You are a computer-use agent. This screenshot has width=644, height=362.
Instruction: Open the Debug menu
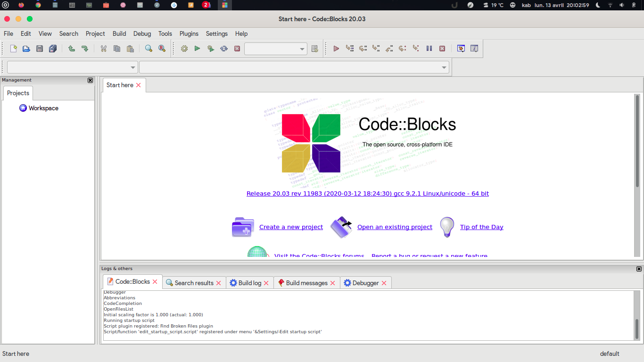point(142,33)
